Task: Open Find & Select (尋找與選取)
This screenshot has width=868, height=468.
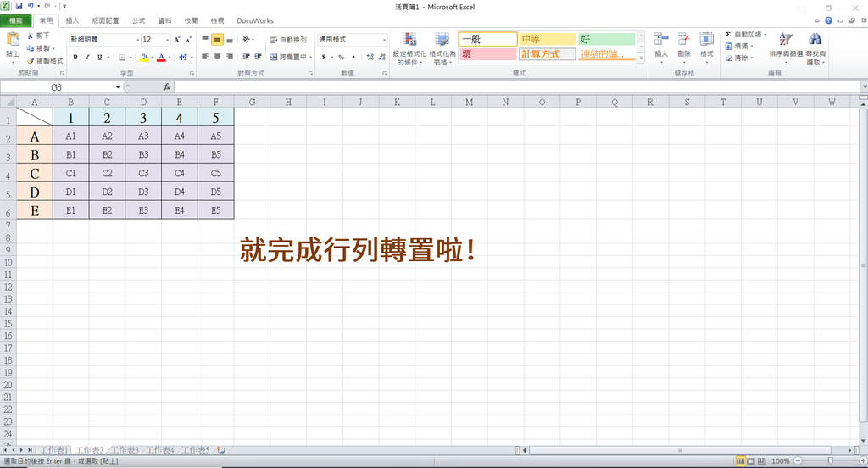Action: click(815, 48)
